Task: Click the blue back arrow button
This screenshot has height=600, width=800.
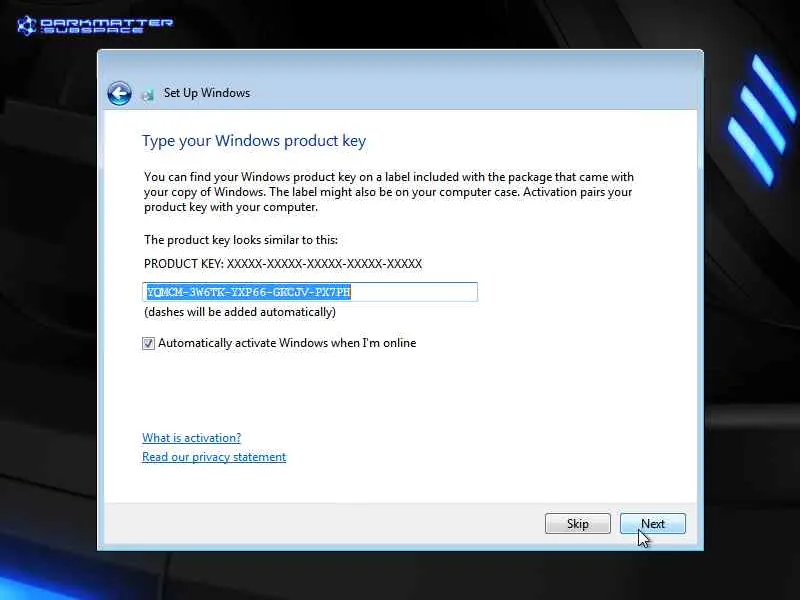Action: (x=119, y=93)
